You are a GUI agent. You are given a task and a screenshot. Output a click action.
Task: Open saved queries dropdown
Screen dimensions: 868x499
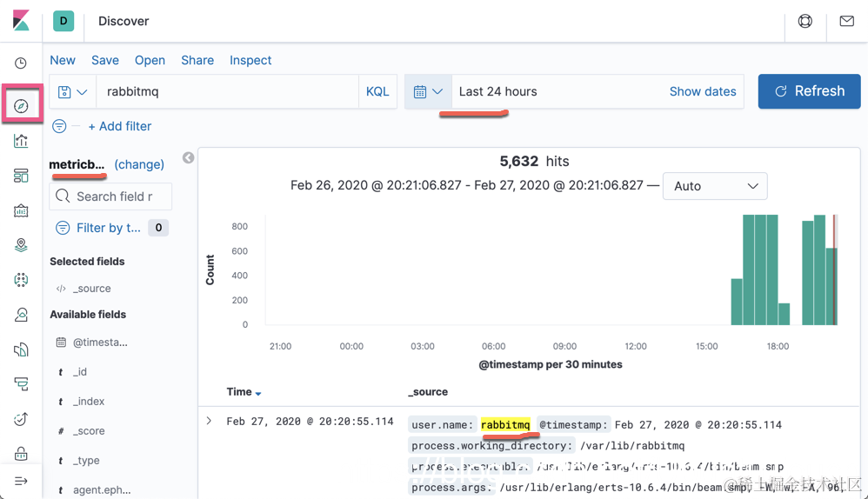pos(73,92)
